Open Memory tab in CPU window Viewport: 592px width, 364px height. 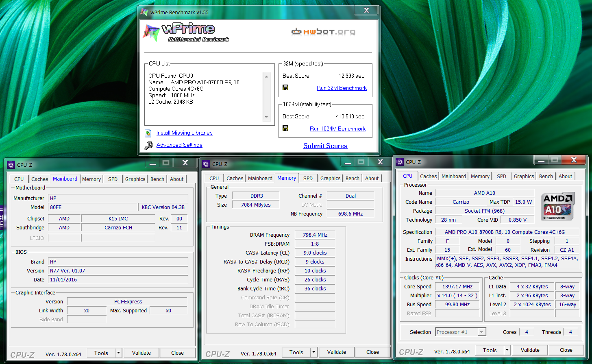click(x=480, y=176)
